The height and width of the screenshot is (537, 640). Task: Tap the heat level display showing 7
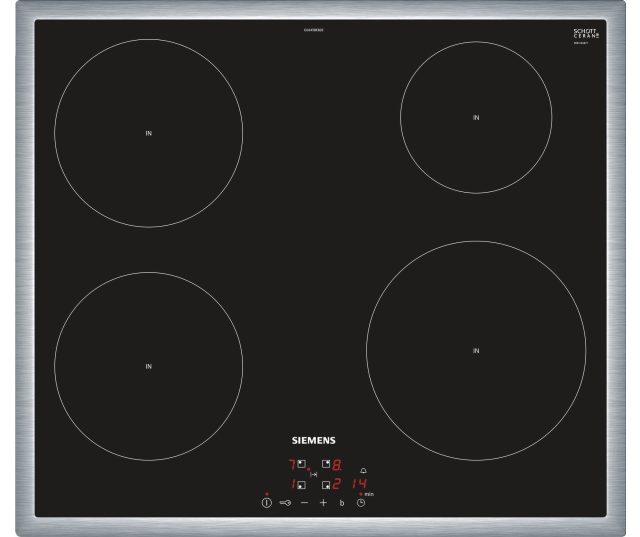point(292,464)
